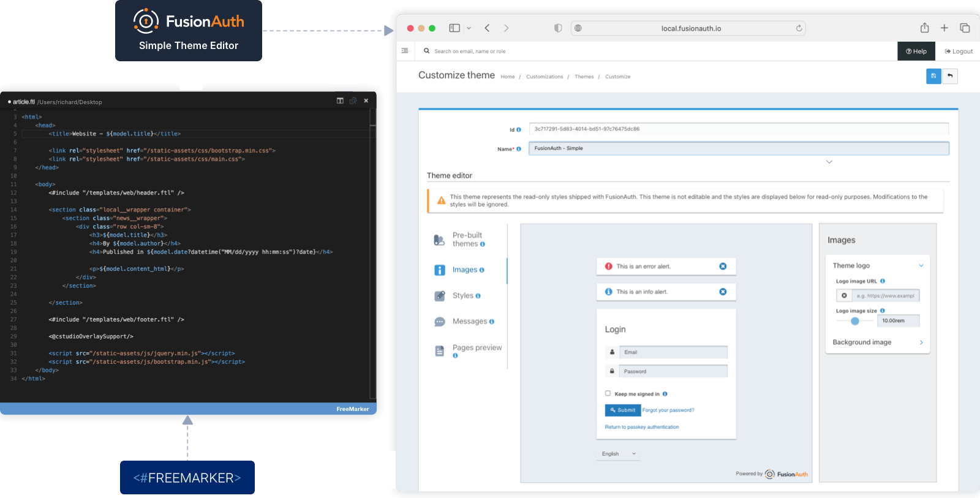Dismiss the error alert close icon
The height and width of the screenshot is (498, 980).
click(723, 266)
